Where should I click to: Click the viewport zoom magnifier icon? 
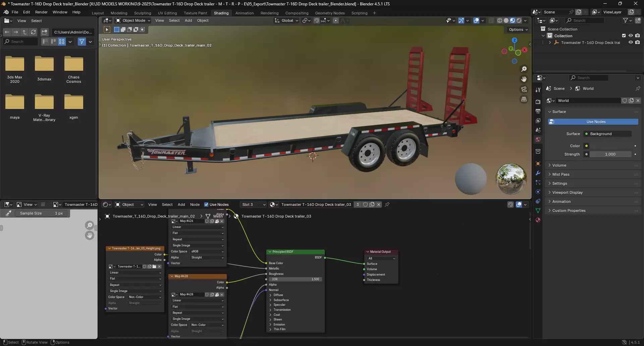point(524,69)
